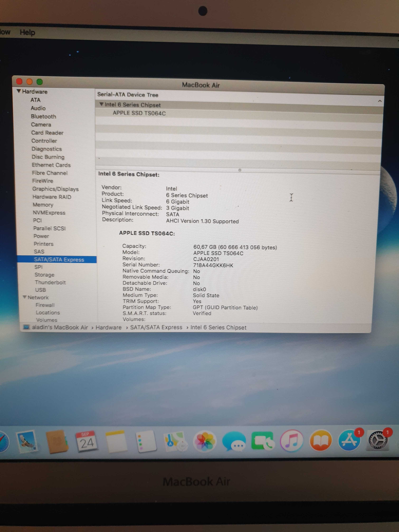The height and width of the screenshot is (532, 399).
Task: Select Storage in the sidebar
Action: coord(44,275)
